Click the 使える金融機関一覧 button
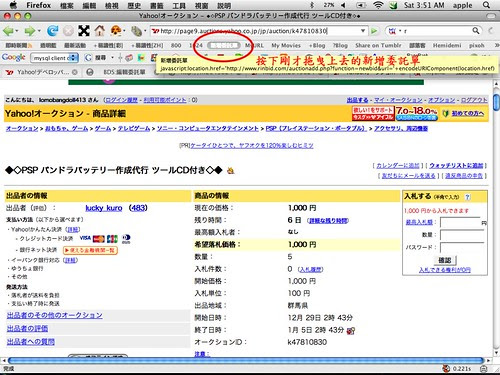The width and height of the screenshot is (500, 375). pyautogui.click(x=90, y=250)
